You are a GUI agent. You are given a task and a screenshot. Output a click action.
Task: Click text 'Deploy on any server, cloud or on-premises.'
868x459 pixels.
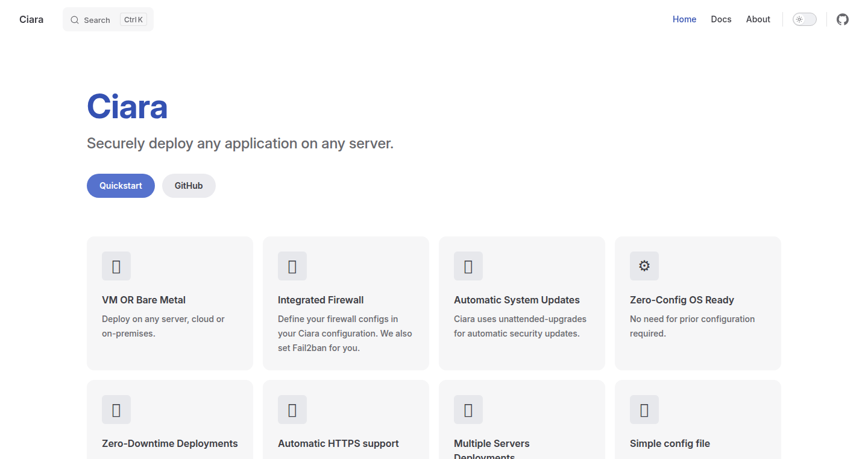[163, 326]
